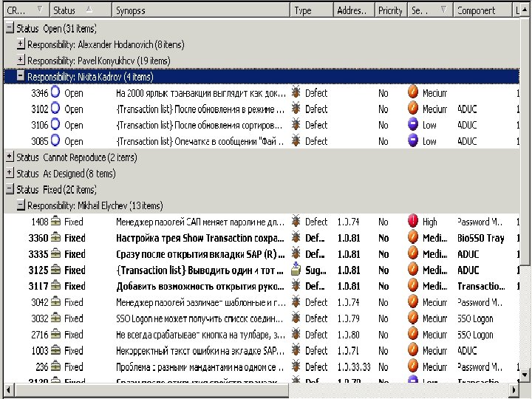
Task: Collapse the Status Fixed group
Action: pos(10,189)
